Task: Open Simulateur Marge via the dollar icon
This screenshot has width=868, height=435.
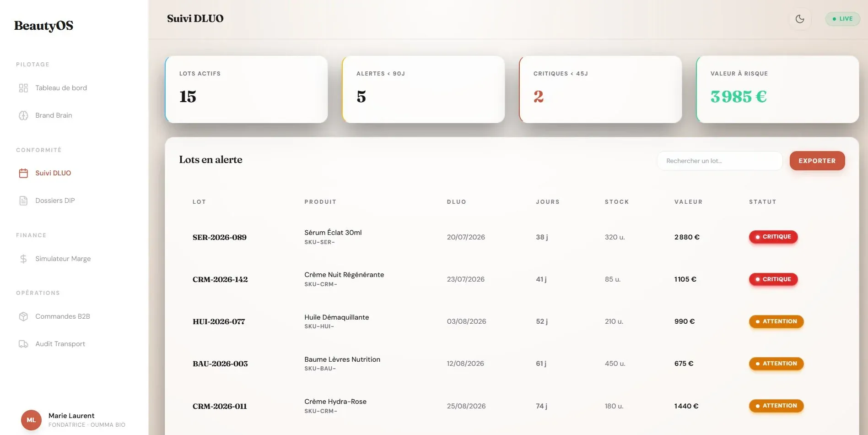Action: click(23, 259)
